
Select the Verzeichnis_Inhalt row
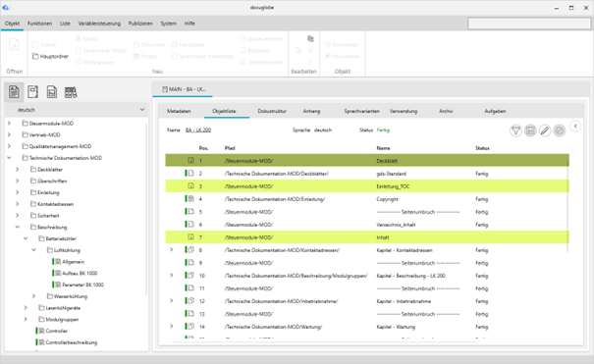pos(367,225)
